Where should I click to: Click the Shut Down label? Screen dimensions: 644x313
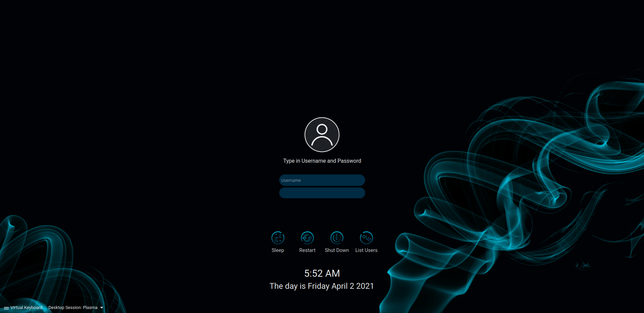pos(337,250)
